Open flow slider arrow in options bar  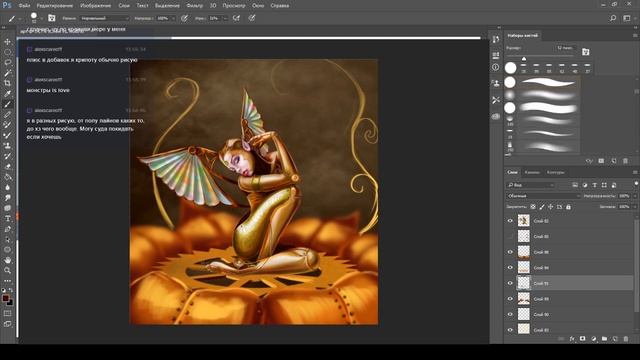point(225,18)
